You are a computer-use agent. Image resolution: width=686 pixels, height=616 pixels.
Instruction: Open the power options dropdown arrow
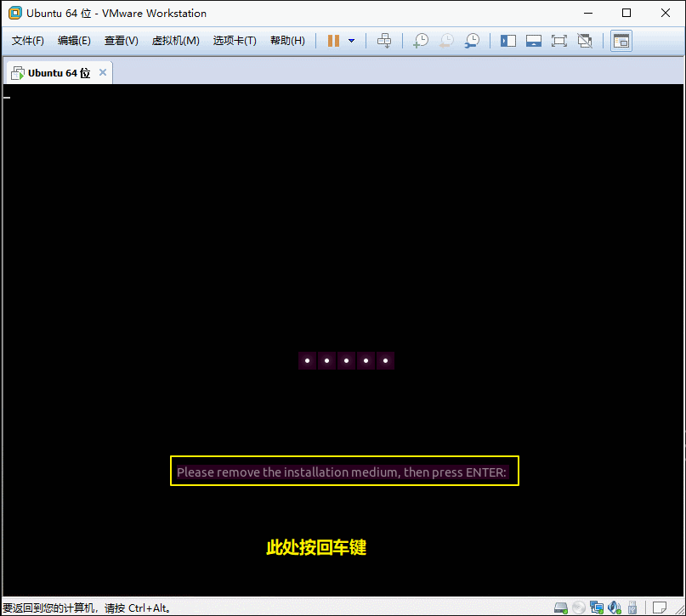[x=352, y=41]
